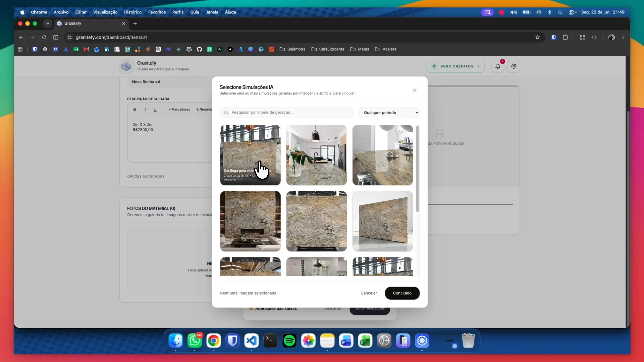
Task: Click the code brackets toolbar icon
Action: click(x=594, y=37)
